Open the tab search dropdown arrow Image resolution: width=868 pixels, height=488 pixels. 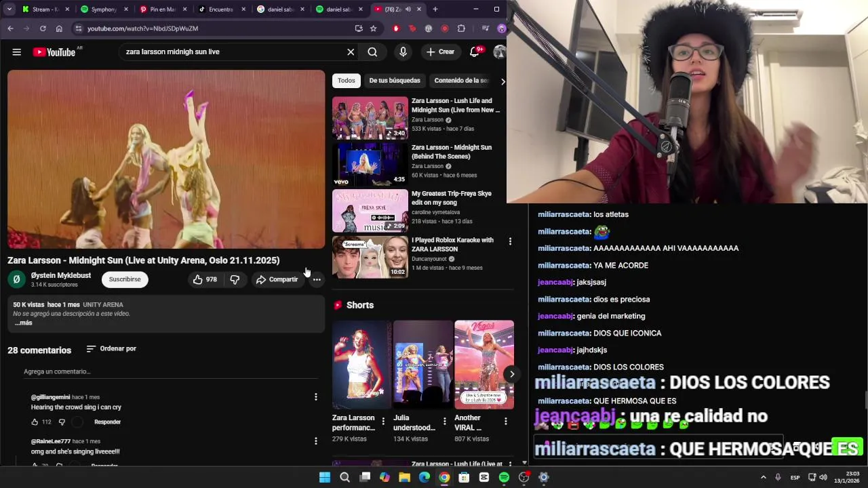(9, 9)
